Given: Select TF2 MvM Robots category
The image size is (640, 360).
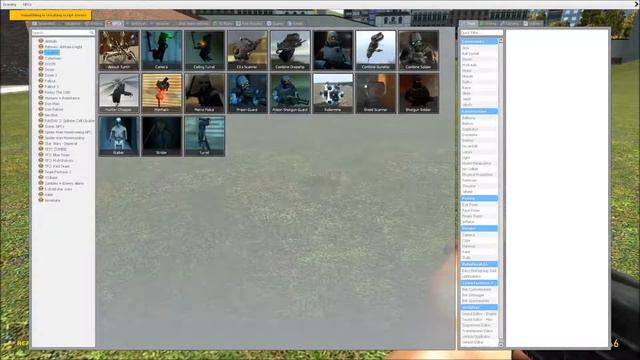Looking at the screenshot, I should pyautogui.click(x=59, y=160).
